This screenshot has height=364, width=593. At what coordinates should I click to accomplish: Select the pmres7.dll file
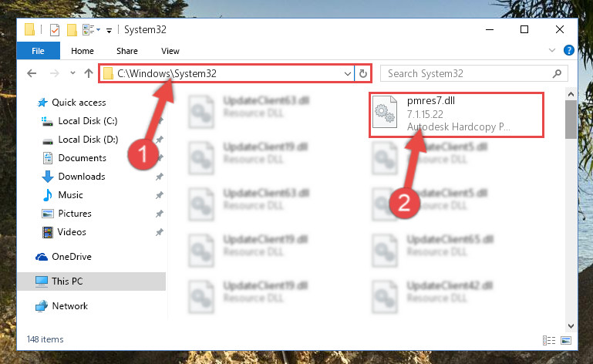pyautogui.click(x=457, y=115)
